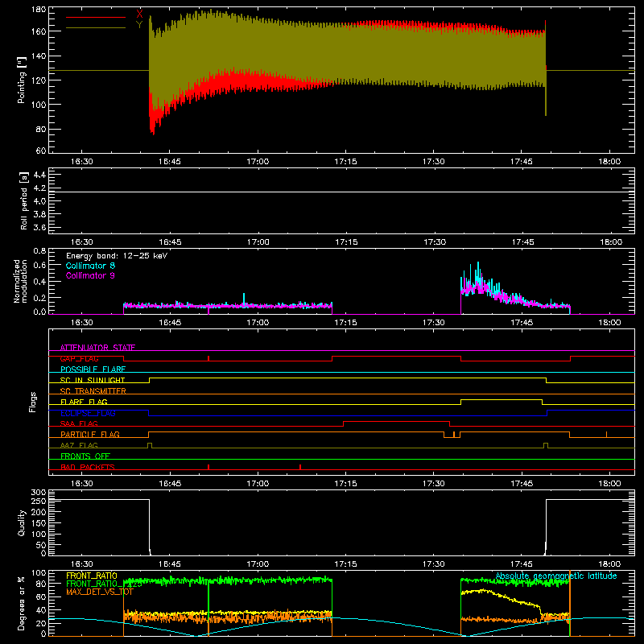
Task: Click the yellow FRONT_RATIO legend label
Action: coord(92,576)
